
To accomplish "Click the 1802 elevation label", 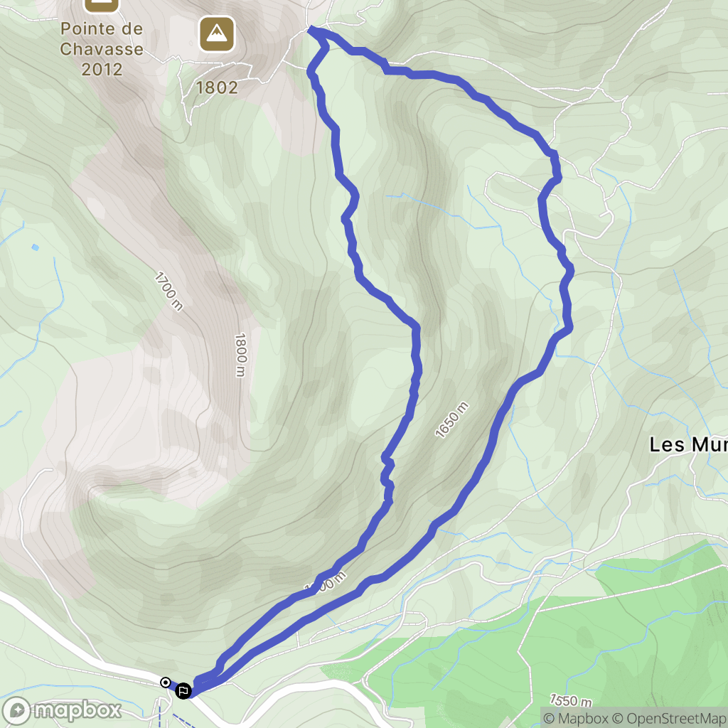I will pyautogui.click(x=217, y=87).
